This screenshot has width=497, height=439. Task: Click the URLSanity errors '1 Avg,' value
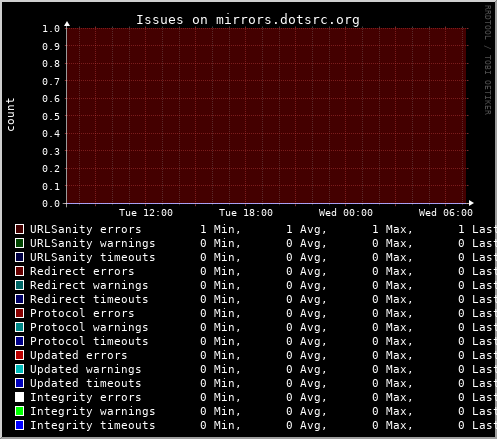tap(306, 229)
